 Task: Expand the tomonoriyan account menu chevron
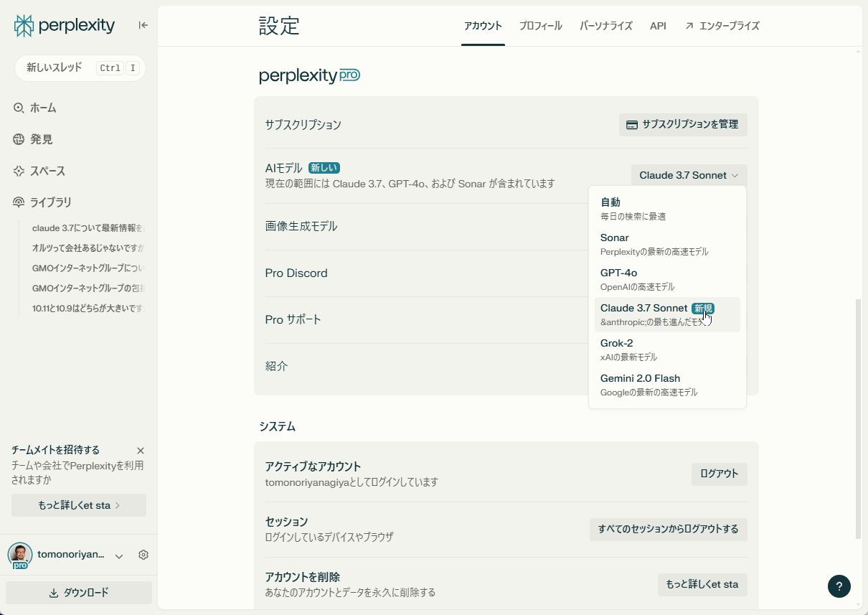coord(119,555)
